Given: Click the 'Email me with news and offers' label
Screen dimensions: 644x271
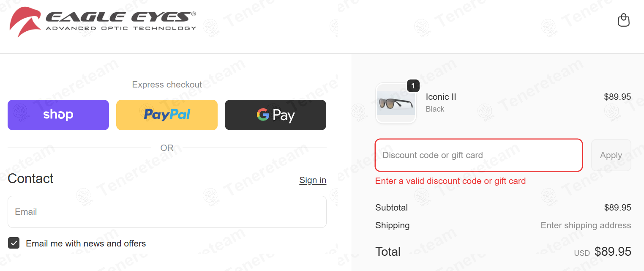Looking at the screenshot, I should click(x=86, y=244).
